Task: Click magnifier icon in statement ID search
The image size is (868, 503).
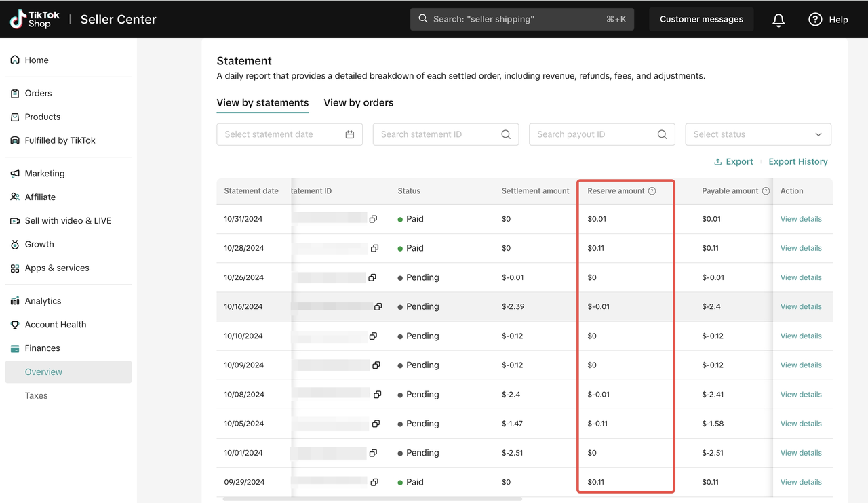Action: 506,134
